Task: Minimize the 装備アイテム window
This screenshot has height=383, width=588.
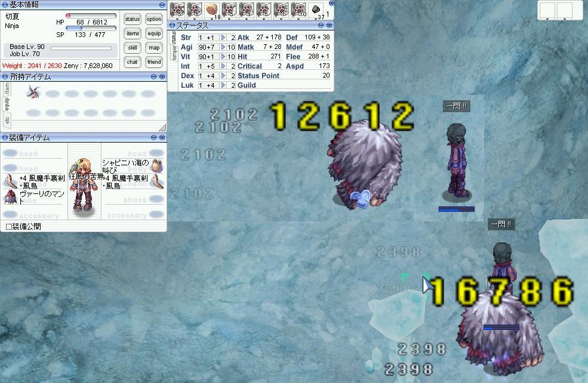Action: click(x=154, y=138)
